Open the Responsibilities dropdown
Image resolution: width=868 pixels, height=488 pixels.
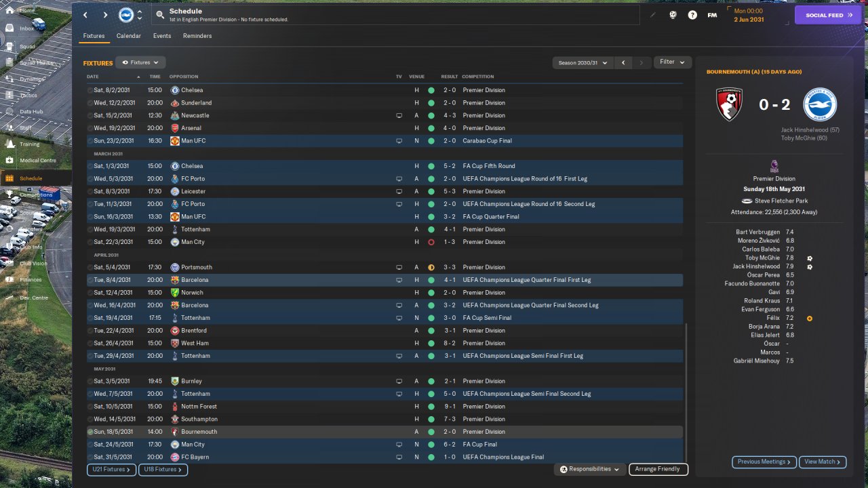point(590,469)
